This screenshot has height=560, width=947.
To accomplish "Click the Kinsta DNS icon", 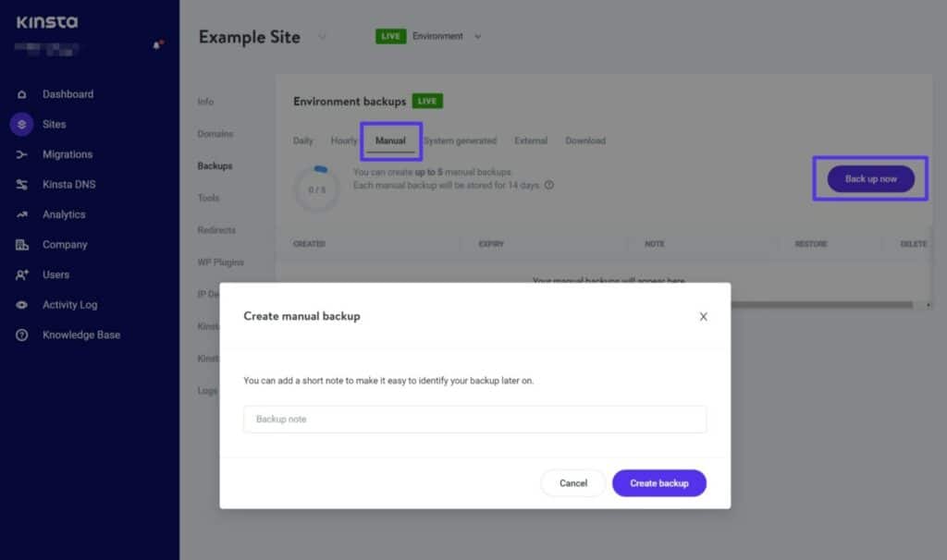I will (x=22, y=185).
